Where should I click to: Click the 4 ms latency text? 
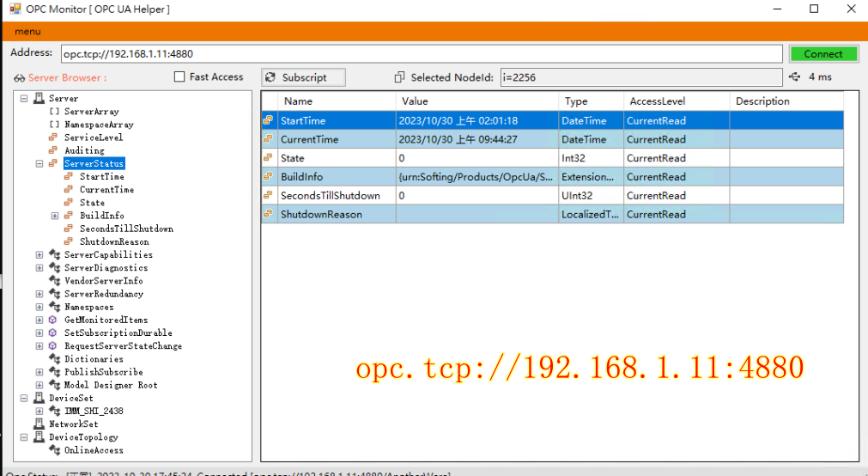pyautogui.click(x=820, y=77)
